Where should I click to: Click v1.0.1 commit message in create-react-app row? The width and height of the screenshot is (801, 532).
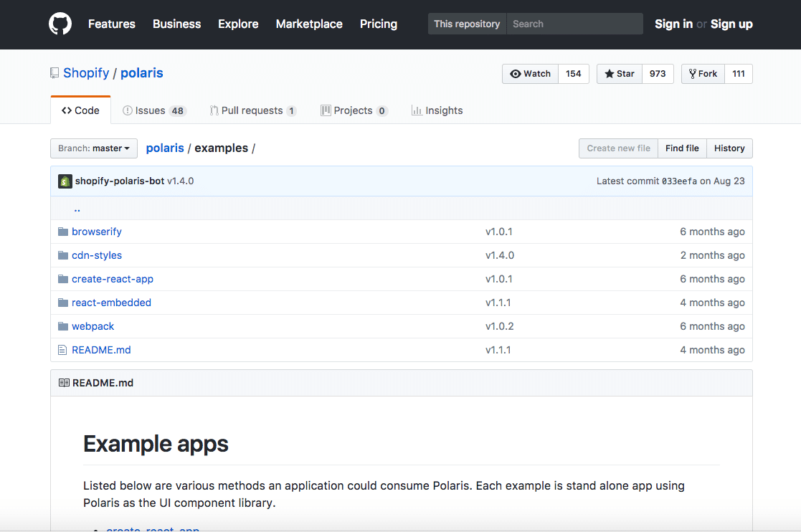(498, 279)
